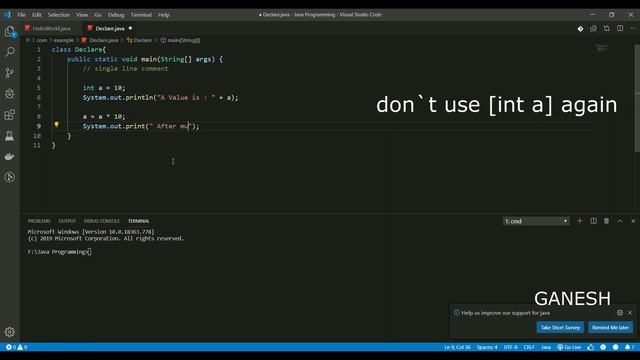Close the terminal panel
Image resolution: width=640 pixels, height=360 pixels.
pos(633,221)
